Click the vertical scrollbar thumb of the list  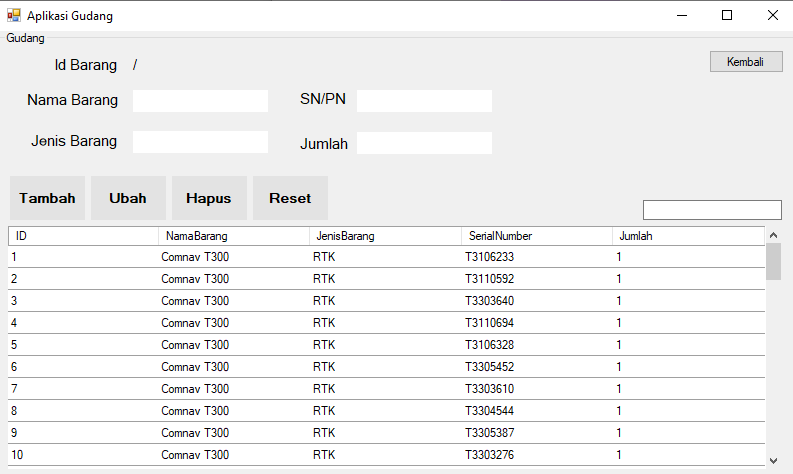point(773,262)
